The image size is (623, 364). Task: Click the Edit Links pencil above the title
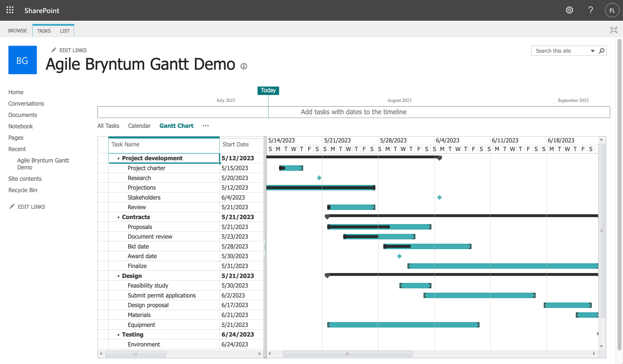pos(54,50)
